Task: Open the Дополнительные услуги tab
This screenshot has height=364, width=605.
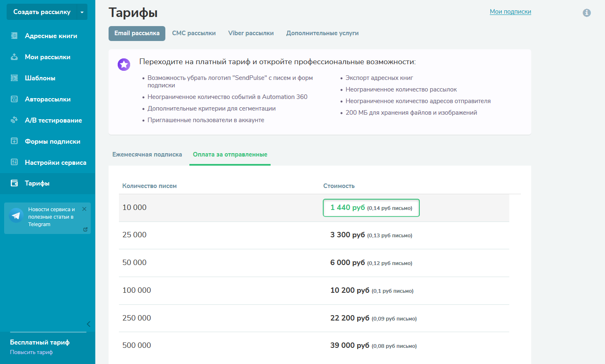Action: [x=322, y=33]
